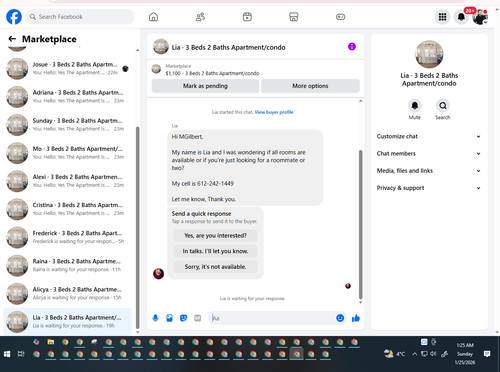Open the account profile picture menu
The width and height of the screenshot is (500, 372).
click(x=480, y=17)
